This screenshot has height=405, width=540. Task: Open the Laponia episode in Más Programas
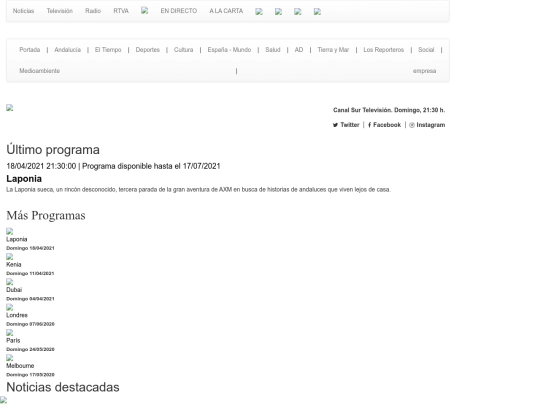point(17,239)
